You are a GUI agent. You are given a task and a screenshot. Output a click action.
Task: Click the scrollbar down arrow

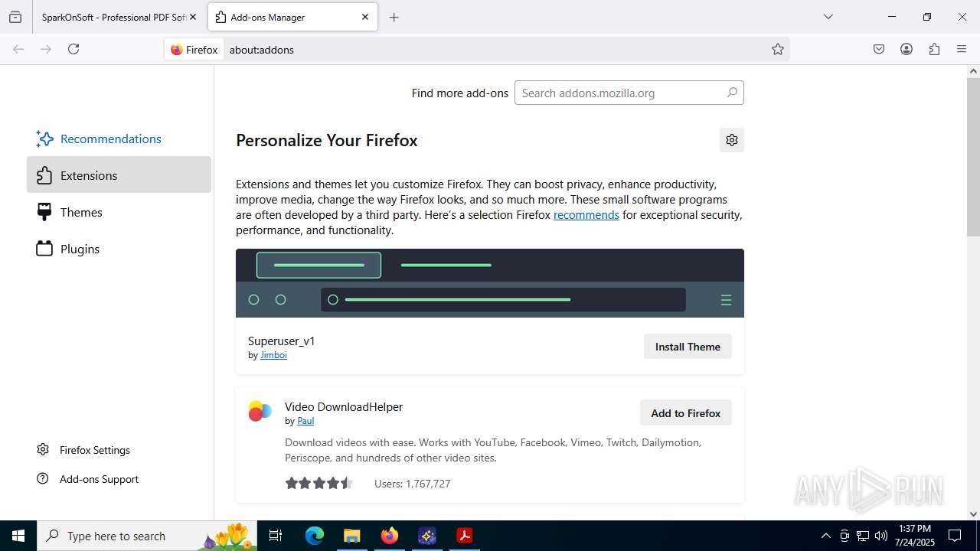973,514
